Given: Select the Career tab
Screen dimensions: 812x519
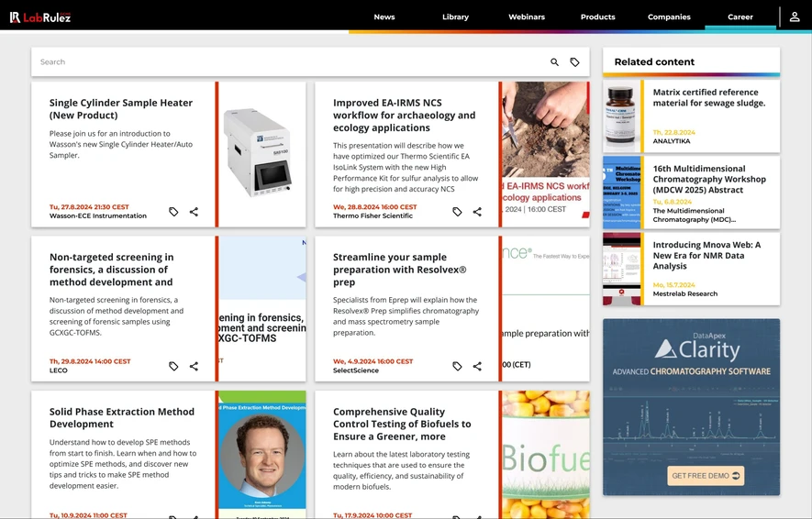Looking at the screenshot, I should 740,17.
